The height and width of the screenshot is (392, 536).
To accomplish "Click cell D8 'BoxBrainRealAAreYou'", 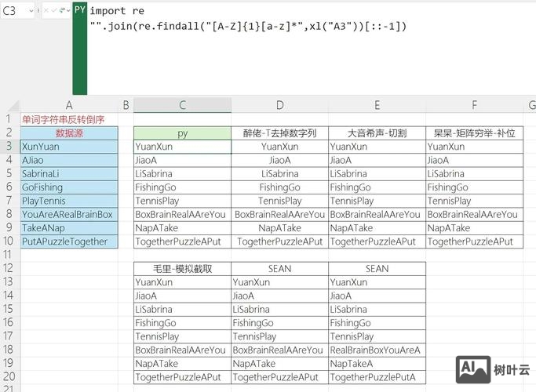I will pyautogui.click(x=279, y=214).
